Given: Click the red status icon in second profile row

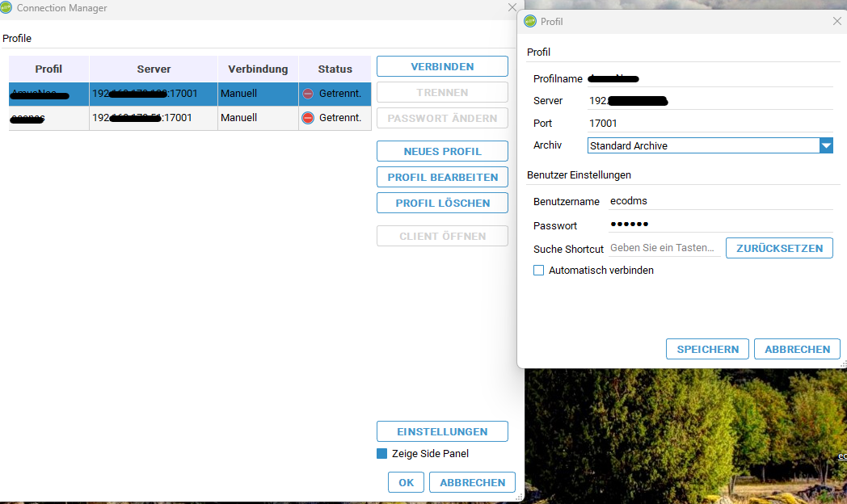Looking at the screenshot, I should [308, 118].
